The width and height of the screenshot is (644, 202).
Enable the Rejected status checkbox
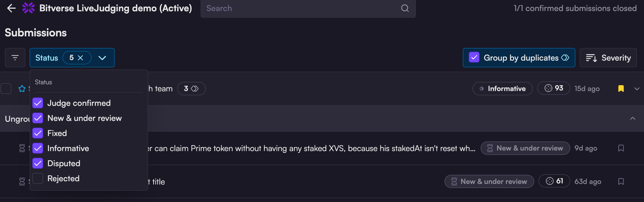[x=38, y=178]
